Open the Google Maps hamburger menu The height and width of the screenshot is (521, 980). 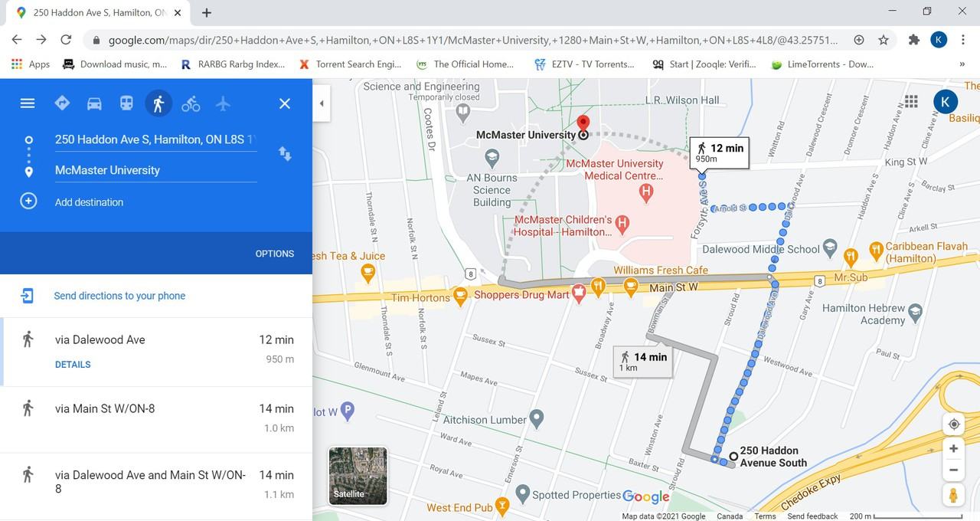28,103
